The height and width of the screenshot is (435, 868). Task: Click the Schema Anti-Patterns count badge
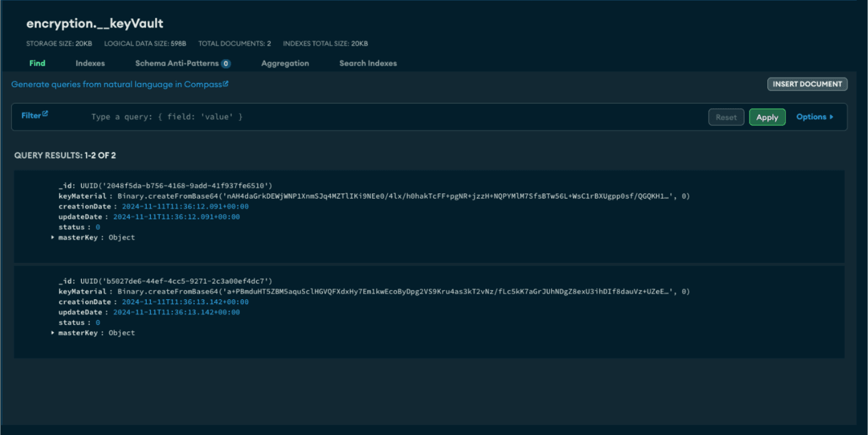226,63
